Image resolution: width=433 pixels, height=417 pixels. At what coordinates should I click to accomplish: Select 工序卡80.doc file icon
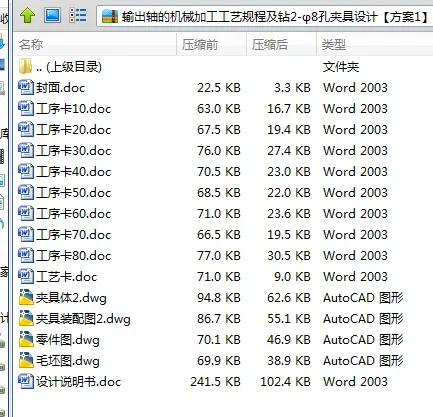[x=26, y=255]
